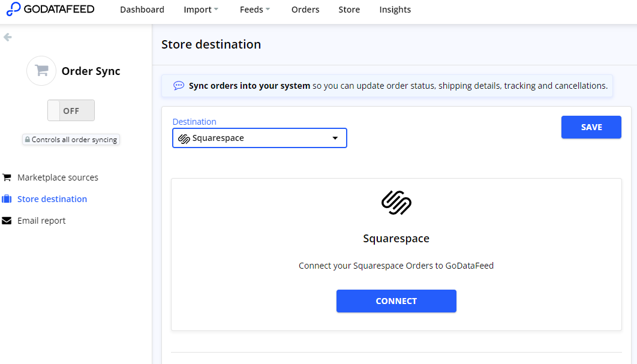
Task: Go back using the left arrow icon
Action: tap(7, 37)
